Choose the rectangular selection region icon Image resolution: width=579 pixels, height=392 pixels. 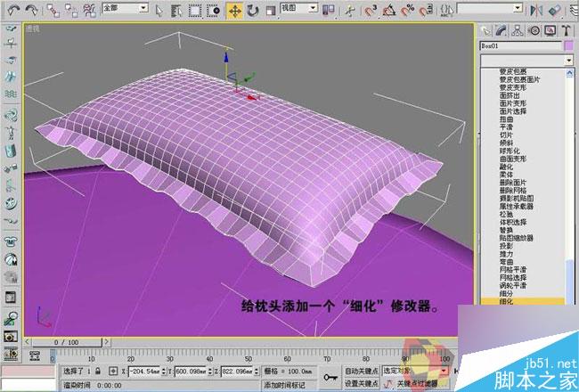[x=195, y=11]
